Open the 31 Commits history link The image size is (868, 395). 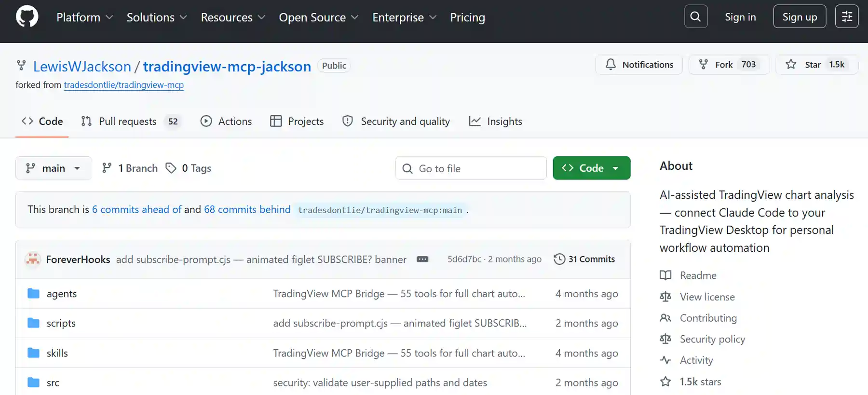(x=584, y=259)
